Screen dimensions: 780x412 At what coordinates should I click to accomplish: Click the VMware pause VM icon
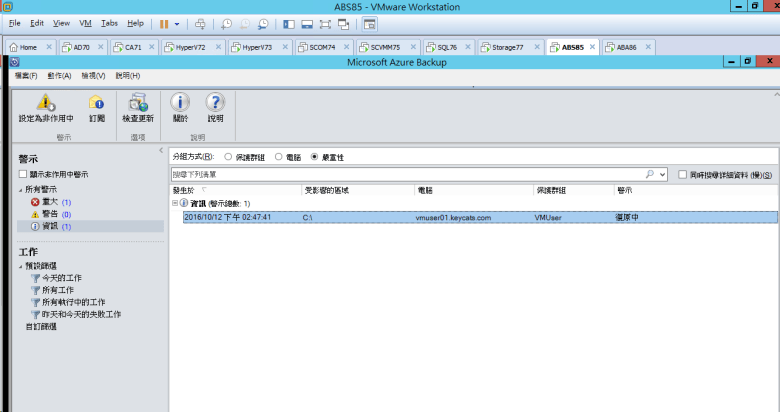coord(164,23)
